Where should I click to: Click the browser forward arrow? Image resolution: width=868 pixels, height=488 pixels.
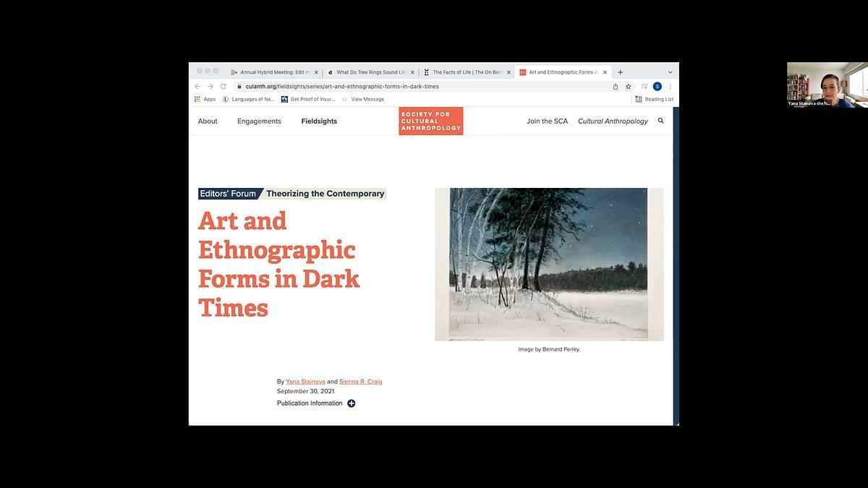pos(210,86)
